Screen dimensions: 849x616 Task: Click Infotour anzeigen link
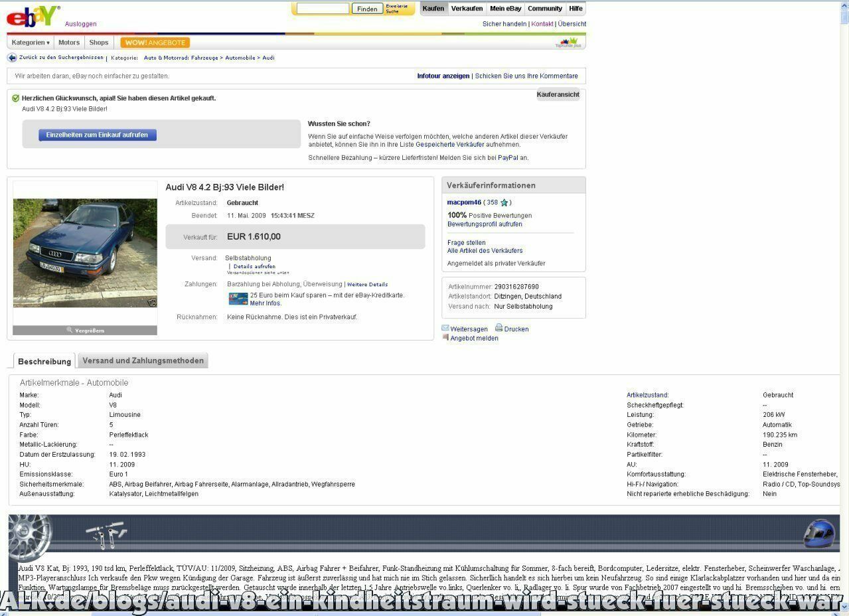[x=443, y=76]
